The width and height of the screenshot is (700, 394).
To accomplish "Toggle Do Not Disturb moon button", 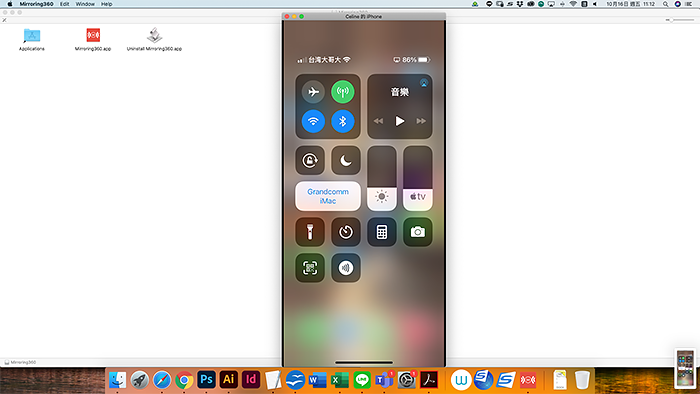I will (346, 160).
